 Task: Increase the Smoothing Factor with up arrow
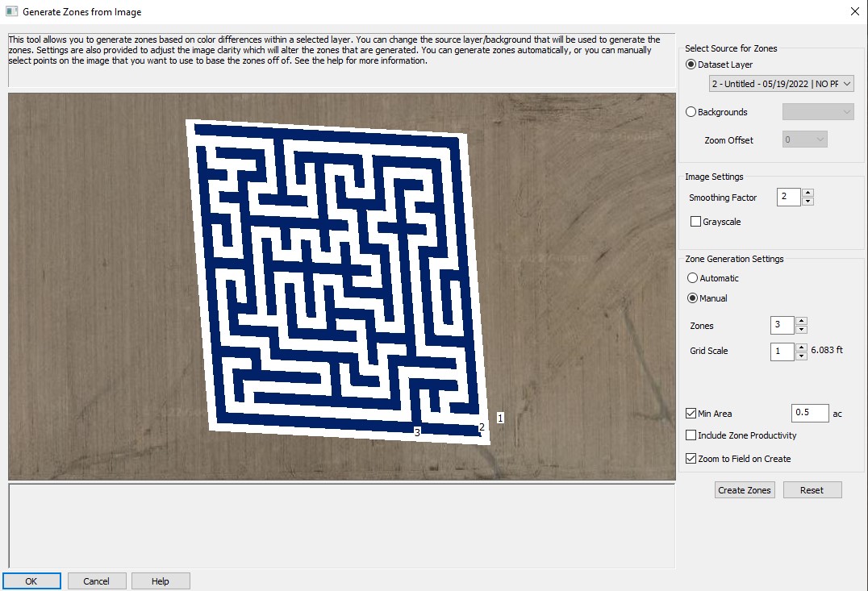[808, 193]
